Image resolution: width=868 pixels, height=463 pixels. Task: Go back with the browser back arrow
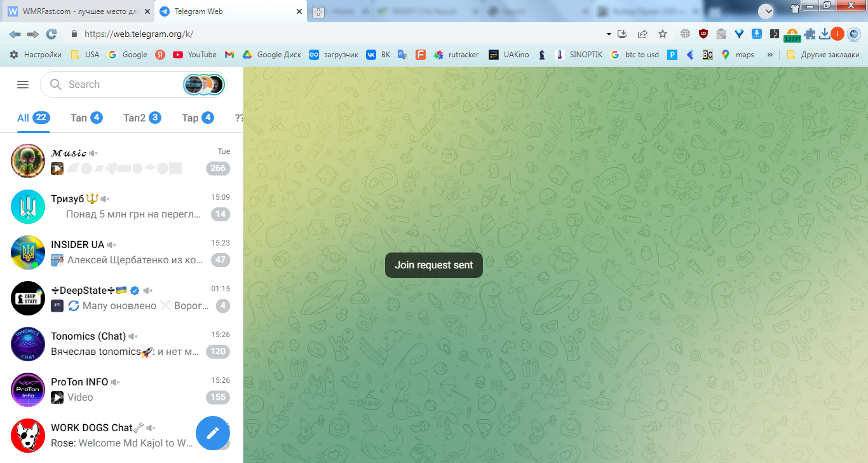click(15, 34)
